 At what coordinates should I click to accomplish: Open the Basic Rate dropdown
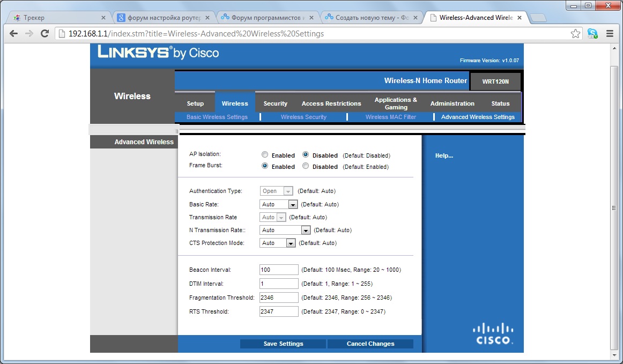pyautogui.click(x=278, y=204)
